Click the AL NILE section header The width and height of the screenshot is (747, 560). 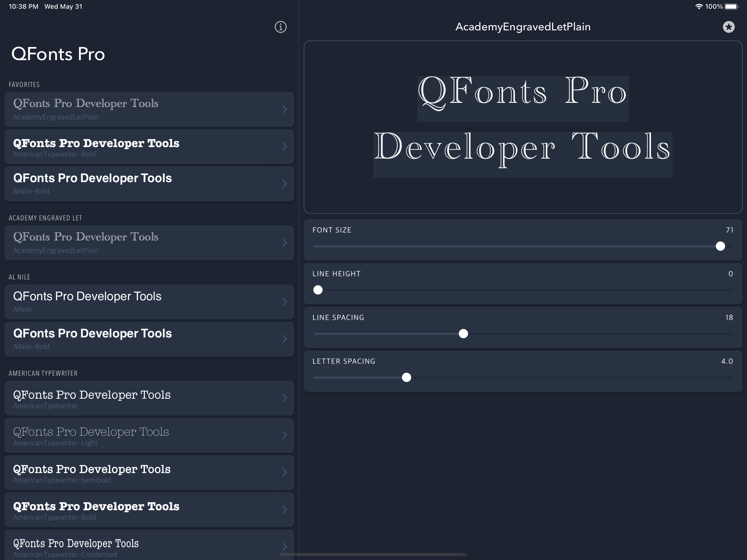coord(19,277)
